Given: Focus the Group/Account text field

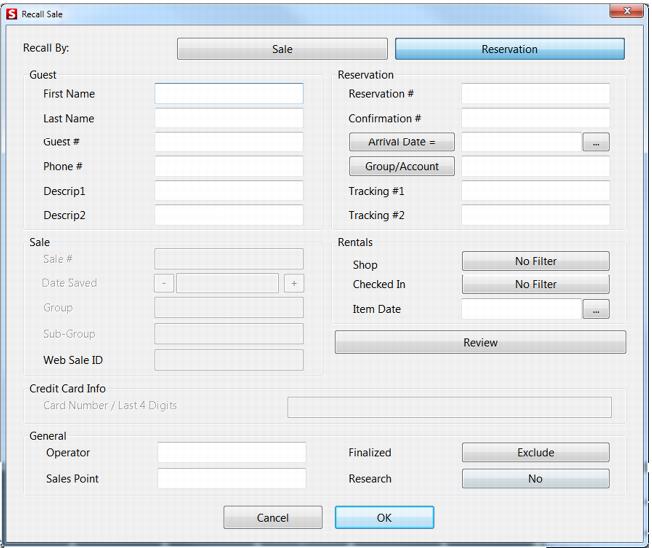Looking at the screenshot, I should [x=536, y=166].
